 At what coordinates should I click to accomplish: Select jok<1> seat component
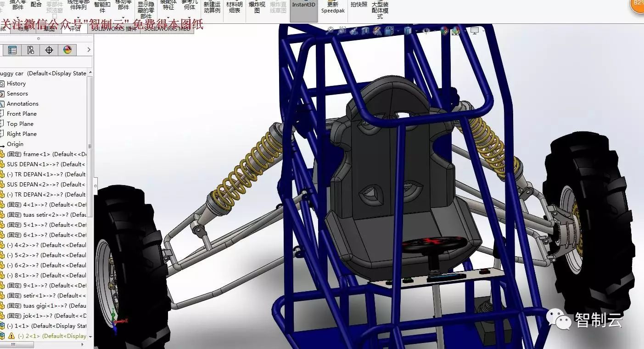[x=44, y=316]
